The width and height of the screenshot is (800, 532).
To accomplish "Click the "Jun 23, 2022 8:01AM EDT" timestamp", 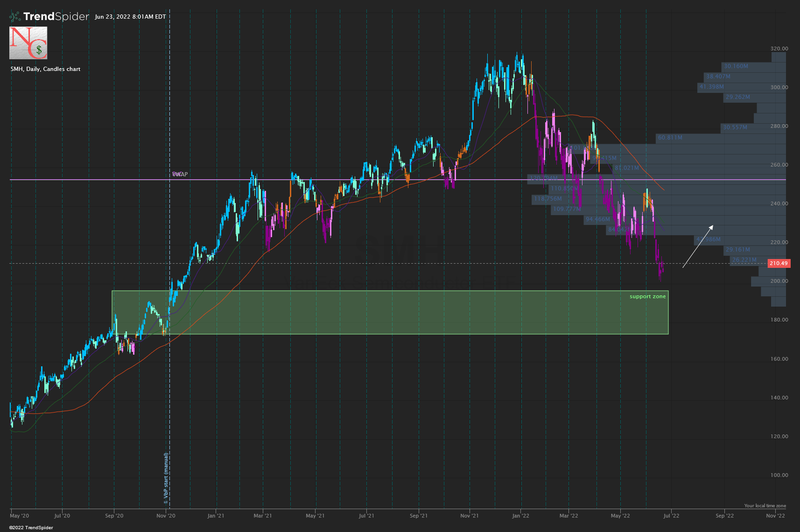I will [x=130, y=17].
